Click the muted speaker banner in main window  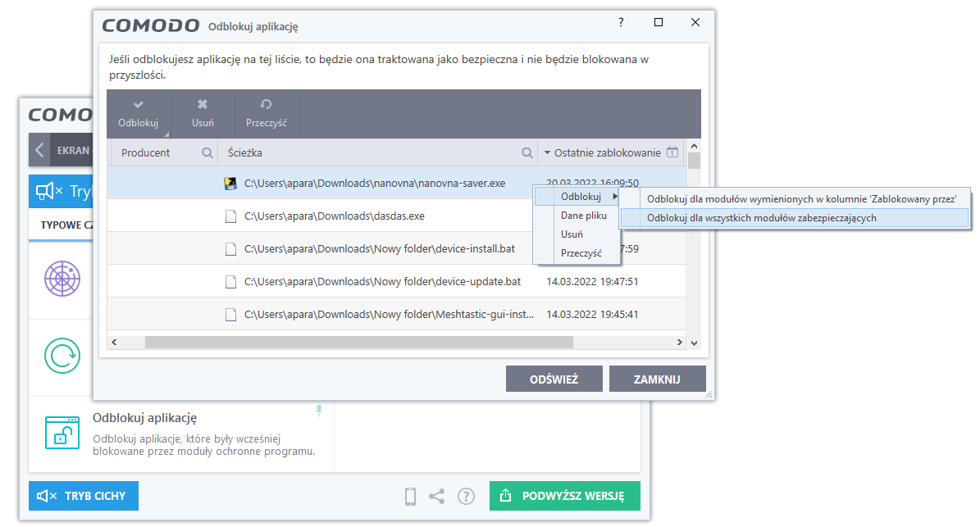pos(61,191)
